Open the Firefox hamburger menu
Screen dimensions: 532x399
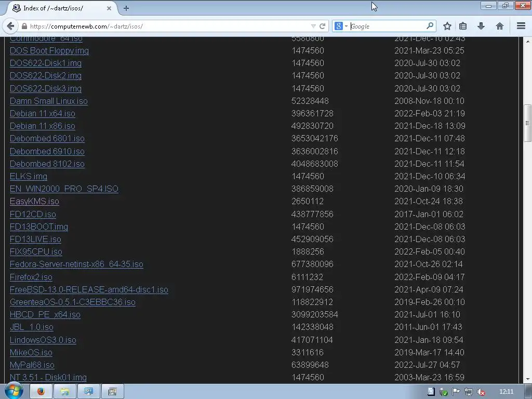[x=521, y=26]
